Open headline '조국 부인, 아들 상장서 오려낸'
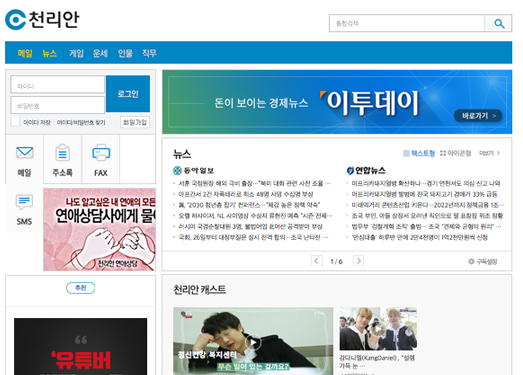Viewport: 523px width, 375px height. tap(427, 216)
